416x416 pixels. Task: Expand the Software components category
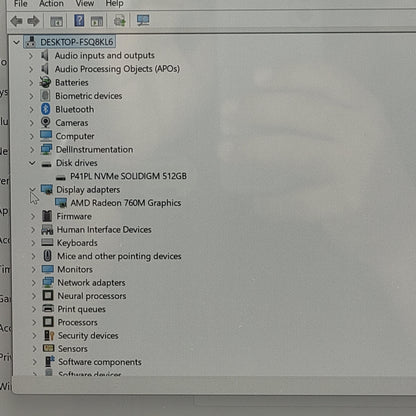coord(34,362)
